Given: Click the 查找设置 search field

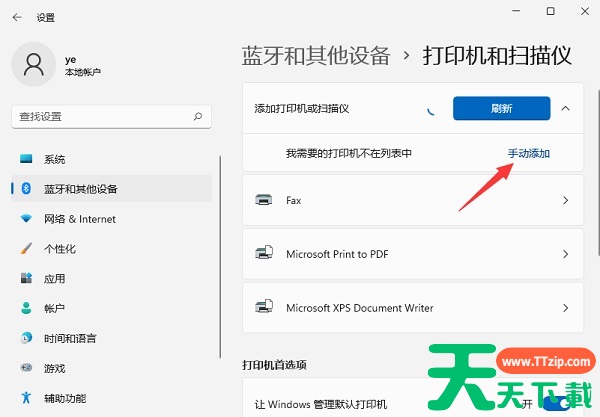Looking at the screenshot, I should coord(111,117).
